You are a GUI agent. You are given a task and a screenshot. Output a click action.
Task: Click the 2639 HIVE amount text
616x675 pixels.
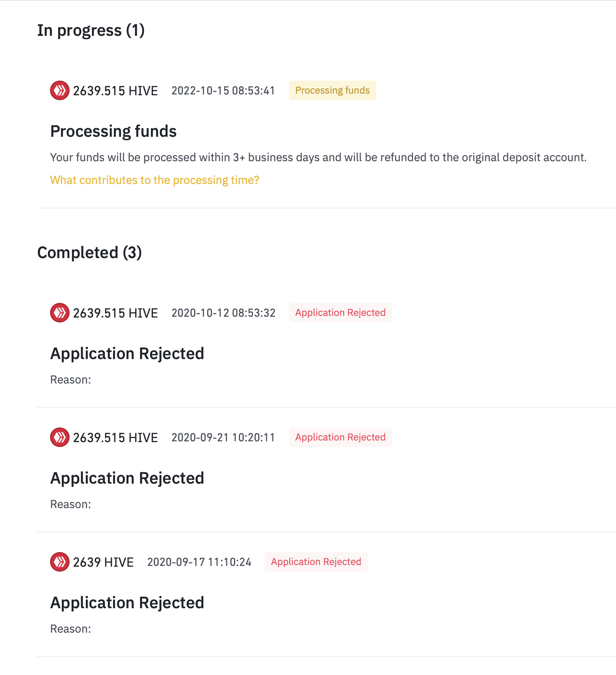pos(103,562)
